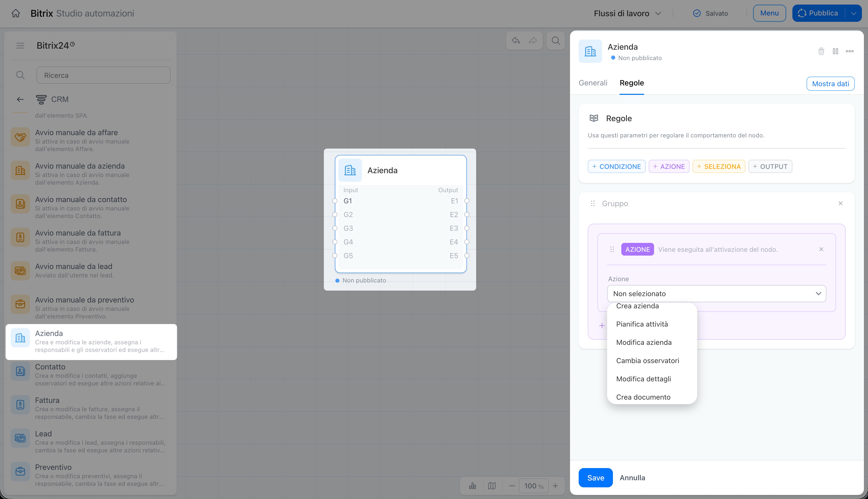
Task: Open the three-dots menu in Azienda panel
Action: tap(849, 51)
